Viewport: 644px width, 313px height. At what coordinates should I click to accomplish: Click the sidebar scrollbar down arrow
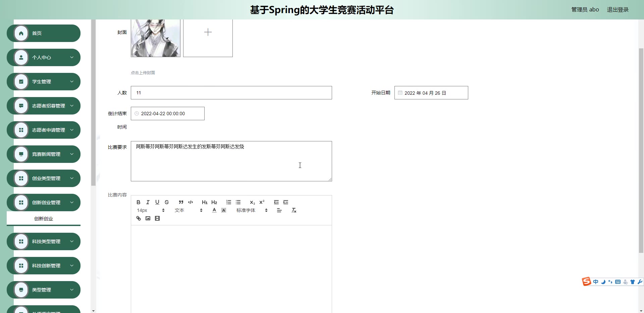(93, 311)
